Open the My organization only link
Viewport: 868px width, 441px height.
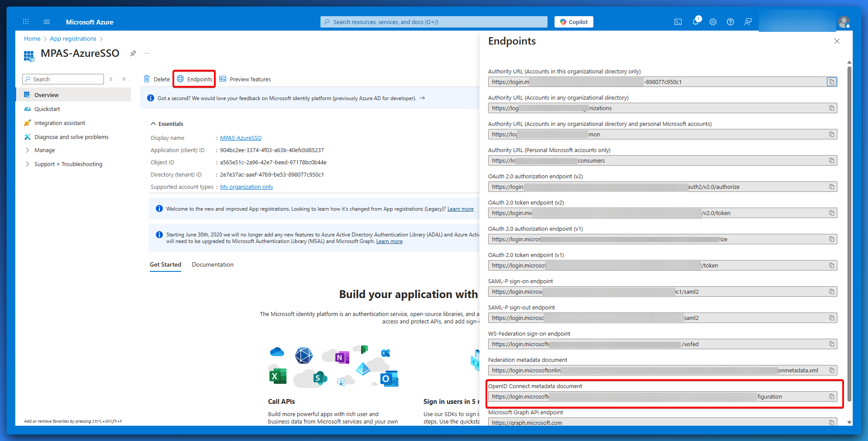pos(246,187)
